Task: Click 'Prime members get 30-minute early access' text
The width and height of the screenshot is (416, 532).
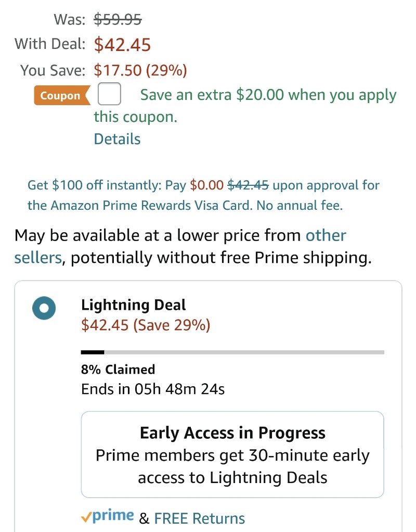Action: tap(232, 466)
